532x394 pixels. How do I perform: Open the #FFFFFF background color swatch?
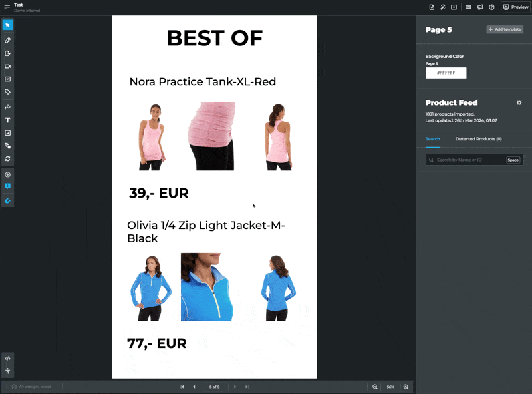point(446,73)
